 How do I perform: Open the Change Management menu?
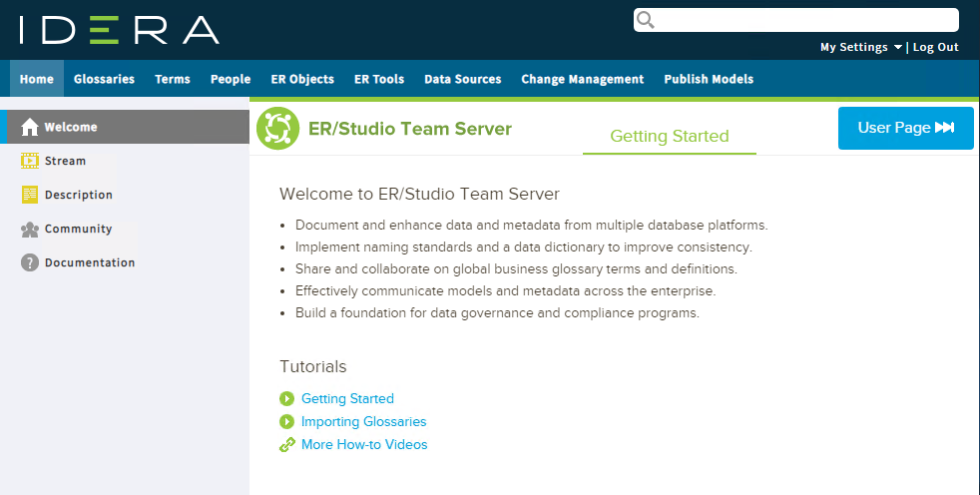pos(583,79)
